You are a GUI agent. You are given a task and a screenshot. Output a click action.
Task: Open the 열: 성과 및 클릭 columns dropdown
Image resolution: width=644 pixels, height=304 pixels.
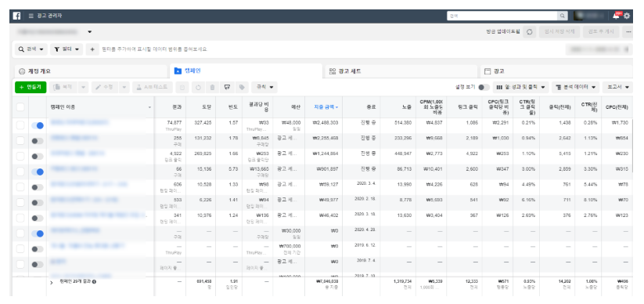pyautogui.click(x=521, y=87)
